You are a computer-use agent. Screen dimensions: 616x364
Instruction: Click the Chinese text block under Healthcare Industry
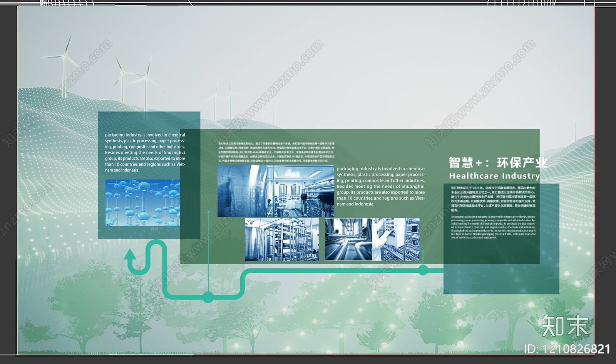tap(493, 199)
